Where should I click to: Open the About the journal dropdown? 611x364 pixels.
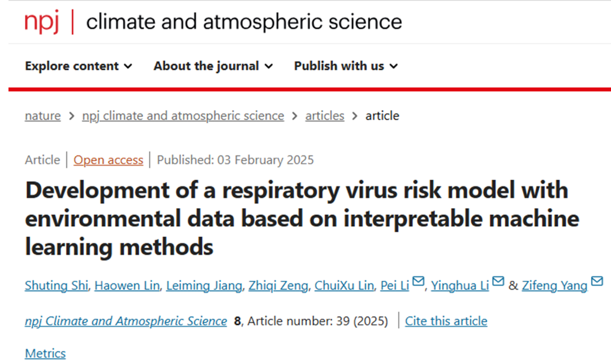point(213,66)
